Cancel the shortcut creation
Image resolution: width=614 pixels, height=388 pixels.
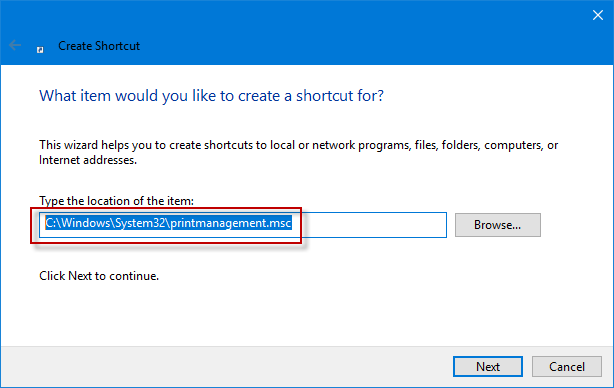click(x=567, y=366)
